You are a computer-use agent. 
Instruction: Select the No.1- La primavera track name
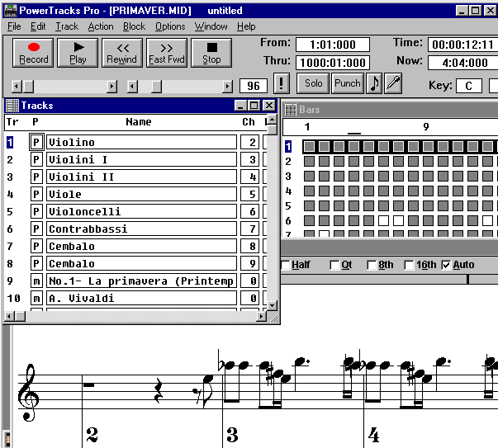point(141,281)
